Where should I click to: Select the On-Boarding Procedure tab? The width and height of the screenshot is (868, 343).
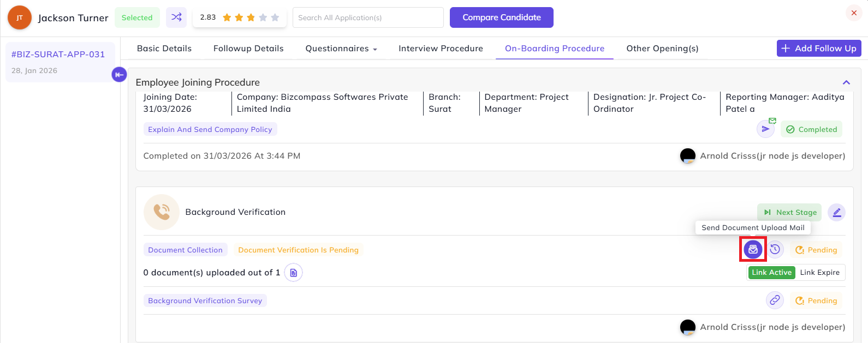click(555, 49)
